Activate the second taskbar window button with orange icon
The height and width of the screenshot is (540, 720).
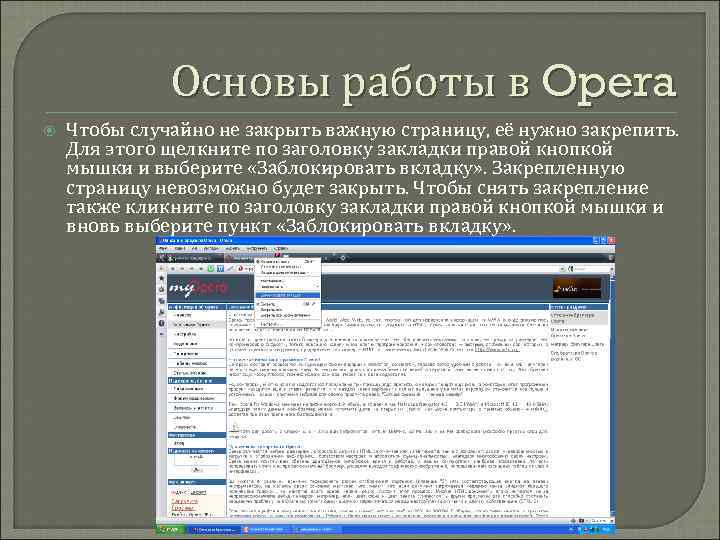pyautogui.click(x=265, y=529)
